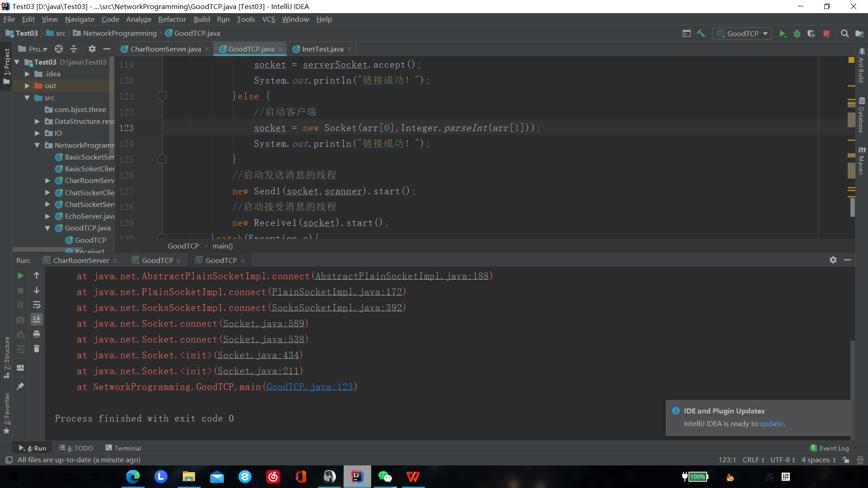This screenshot has width=868, height=488.
Task: Open the VCS menu
Action: (x=269, y=19)
